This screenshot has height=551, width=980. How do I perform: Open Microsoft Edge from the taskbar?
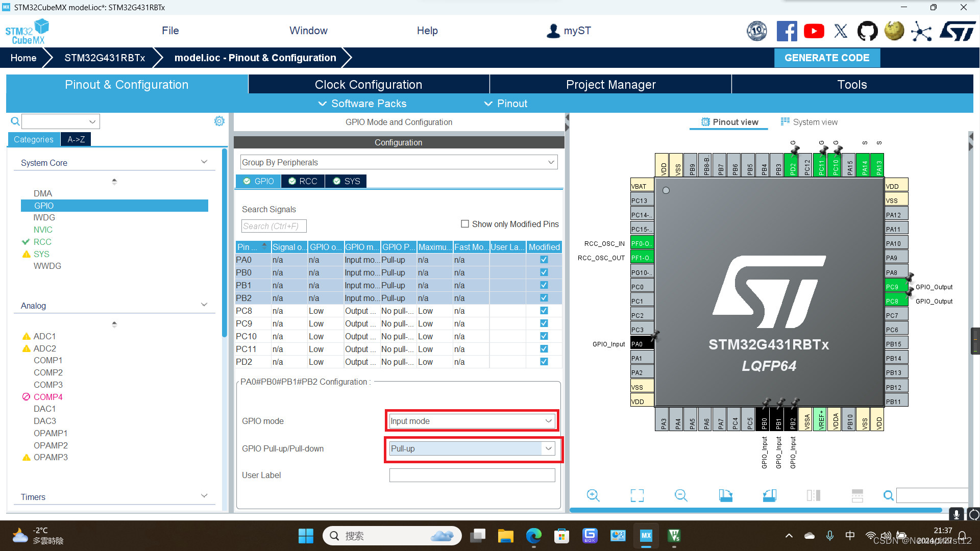click(x=533, y=536)
